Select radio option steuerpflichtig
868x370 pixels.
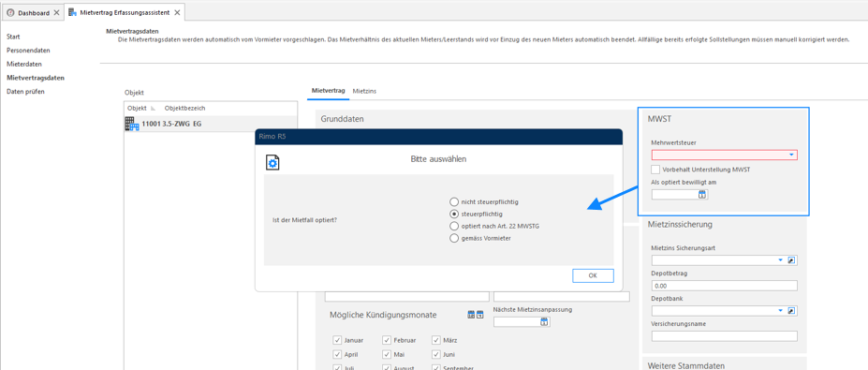point(454,214)
